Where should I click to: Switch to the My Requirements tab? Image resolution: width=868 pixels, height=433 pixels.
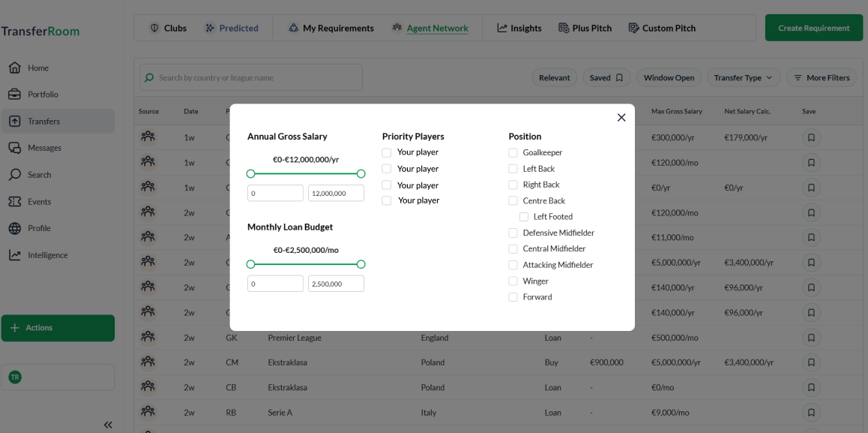pyautogui.click(x=331, y=29)
